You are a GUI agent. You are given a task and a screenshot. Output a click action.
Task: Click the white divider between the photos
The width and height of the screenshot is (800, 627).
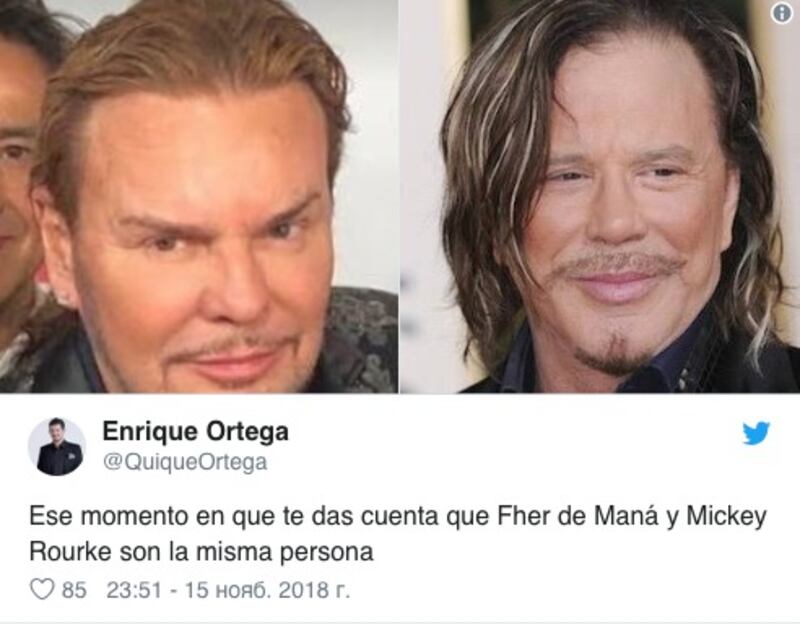[399, 196]
